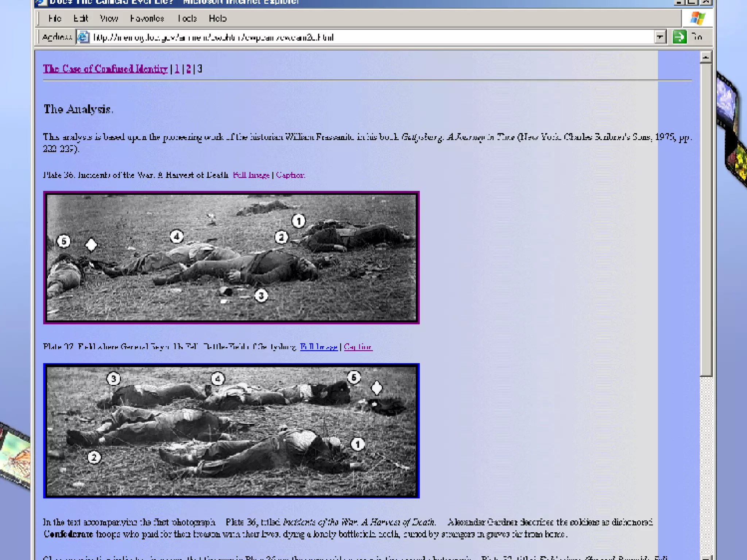Open the Favorites menu

[147, 19]
